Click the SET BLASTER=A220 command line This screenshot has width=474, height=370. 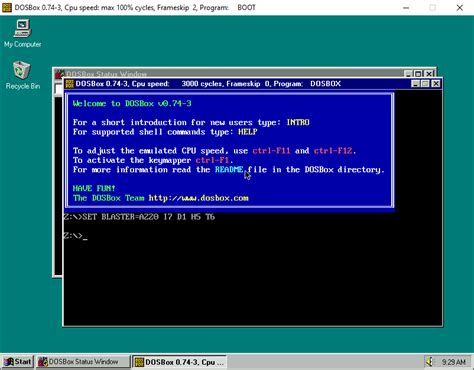click(x=139, y=217)
